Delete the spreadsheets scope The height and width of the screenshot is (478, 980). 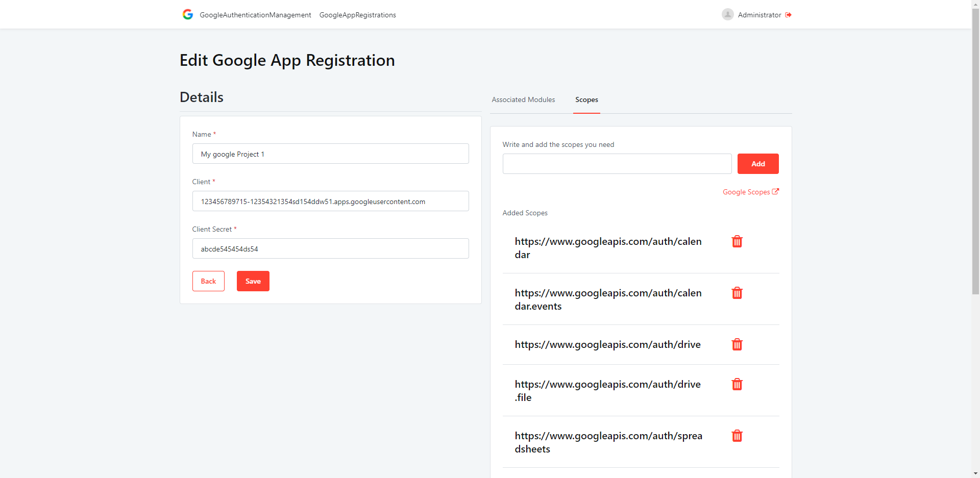click(x=737, y=436)
